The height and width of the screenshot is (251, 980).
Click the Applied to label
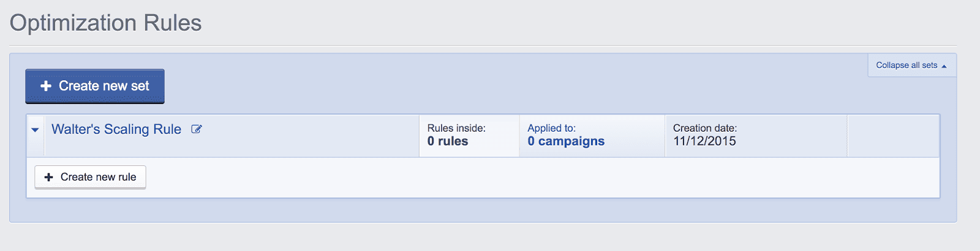pyautogui.click(x=552, y=128)
